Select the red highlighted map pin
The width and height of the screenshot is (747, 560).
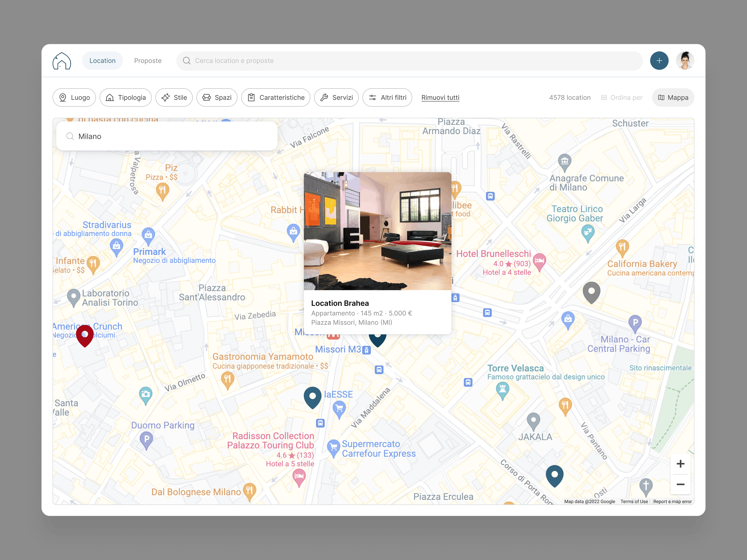click(x=85, y=335)
